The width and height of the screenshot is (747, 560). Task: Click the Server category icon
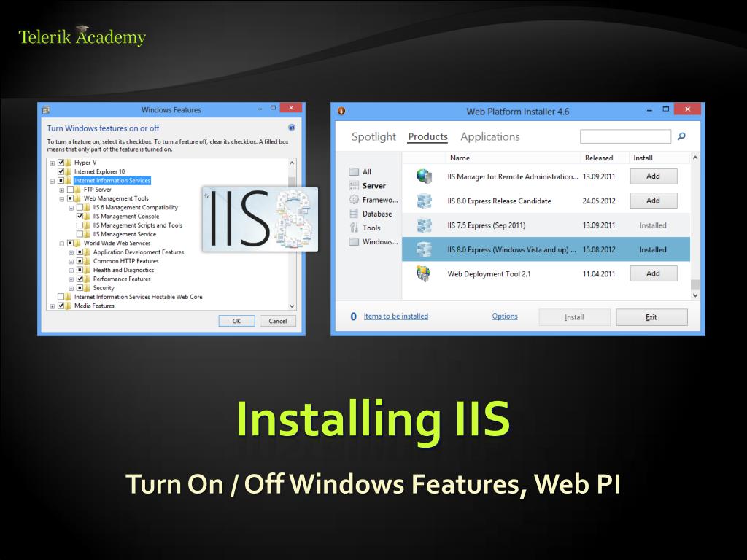point(354,186)
